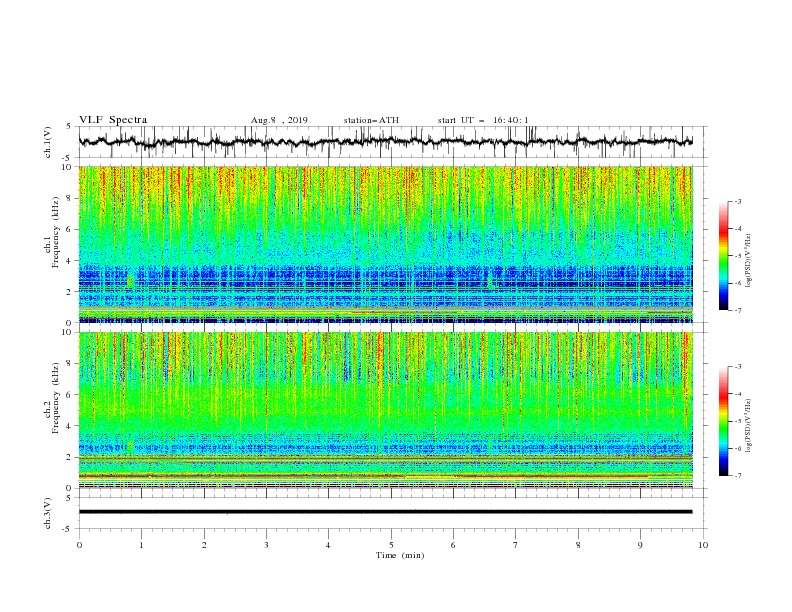Select the date text "Aug.8 , 2019"
Viewport: 792px width, 612px height.
click(279, 120)
